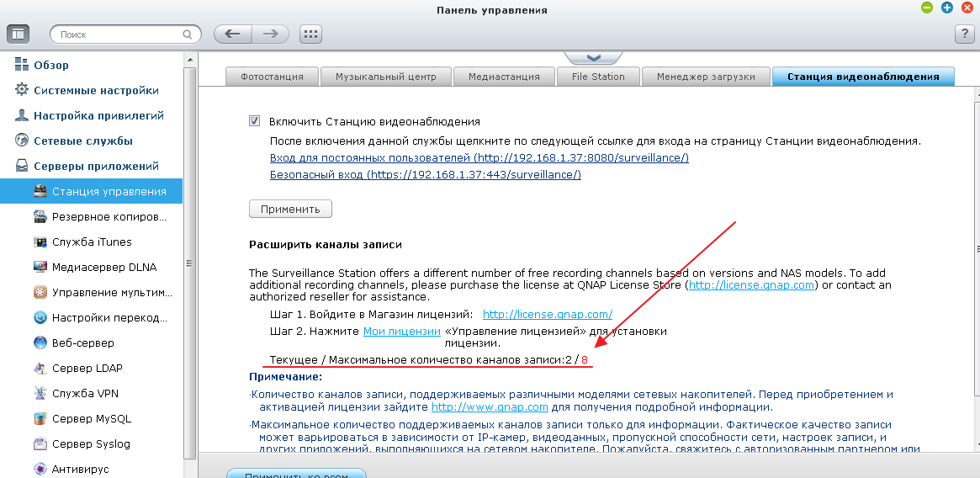Click the Антивирус icon
Screen dimensions: 980x478
(40, 470)
